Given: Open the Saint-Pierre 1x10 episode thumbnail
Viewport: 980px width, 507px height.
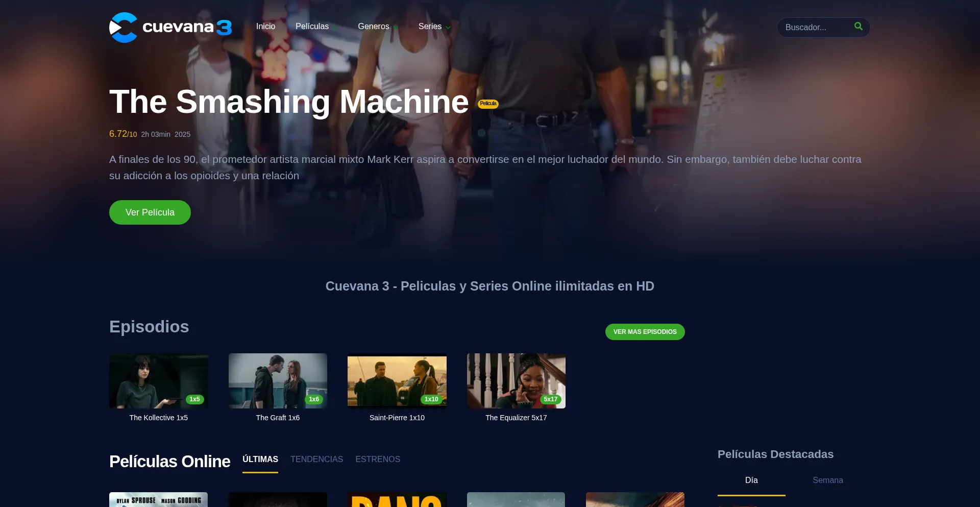Looking at the screenshot, I should pos(397,380).
